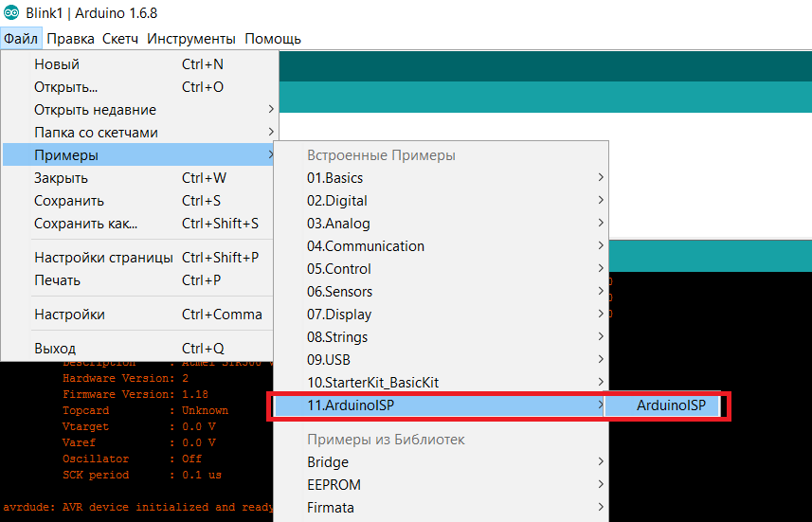Click the Hardware Version: 2 console line
Screen dimensions: 812x522
pyautogui.click(x=125, y=379)
